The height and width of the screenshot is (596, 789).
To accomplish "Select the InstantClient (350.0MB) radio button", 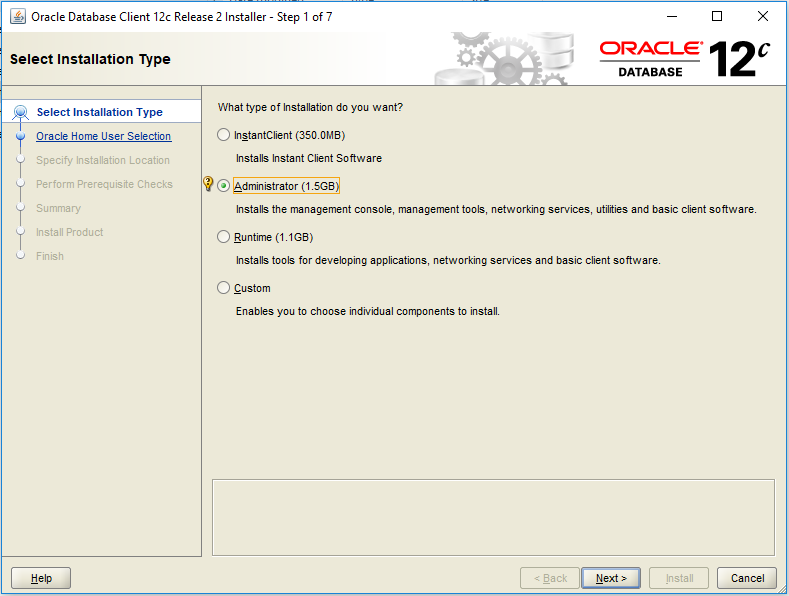I will pyautogui.click(x=223, y=135).
